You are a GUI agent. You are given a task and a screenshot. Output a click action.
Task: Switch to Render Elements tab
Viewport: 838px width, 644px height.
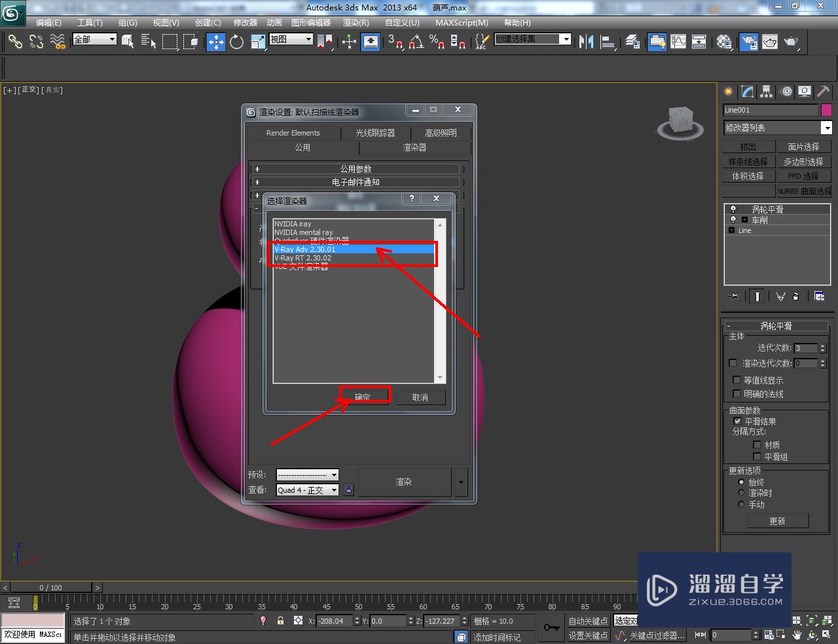(x=293, y=133)
